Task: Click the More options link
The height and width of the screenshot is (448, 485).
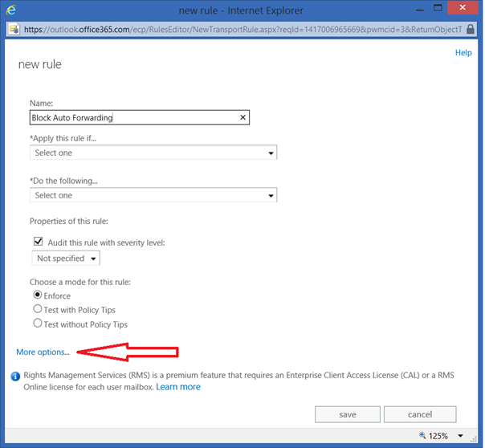Action: coord(43,352)
